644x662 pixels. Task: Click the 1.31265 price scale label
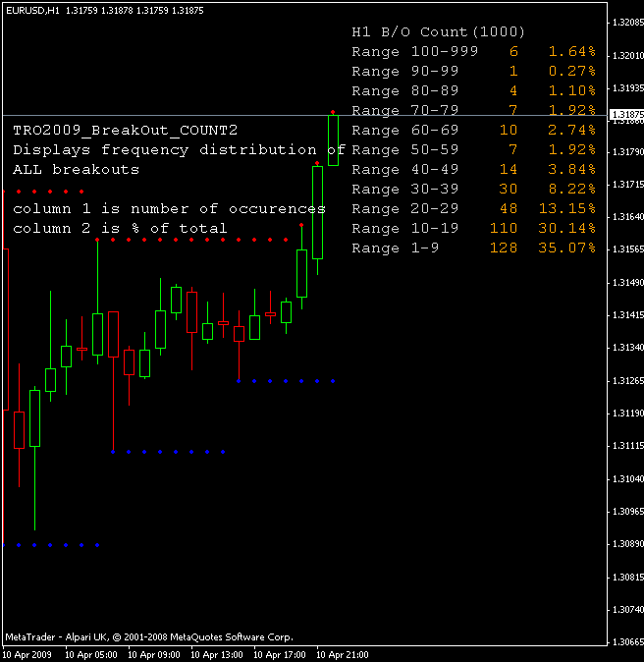(628, 381)
